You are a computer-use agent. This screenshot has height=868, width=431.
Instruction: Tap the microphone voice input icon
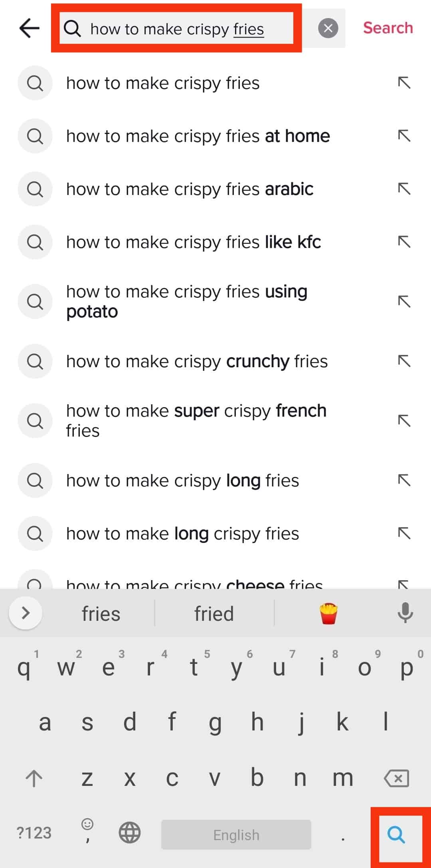click(x=405, y=613)
